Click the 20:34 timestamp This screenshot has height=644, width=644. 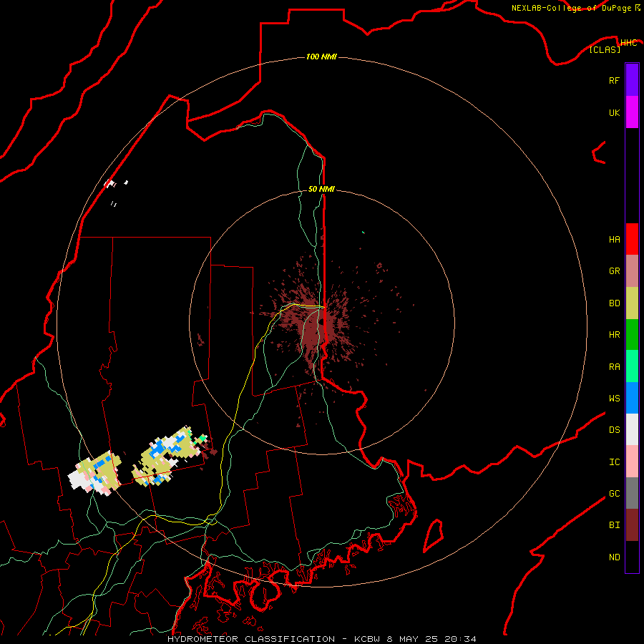point(460,639)
